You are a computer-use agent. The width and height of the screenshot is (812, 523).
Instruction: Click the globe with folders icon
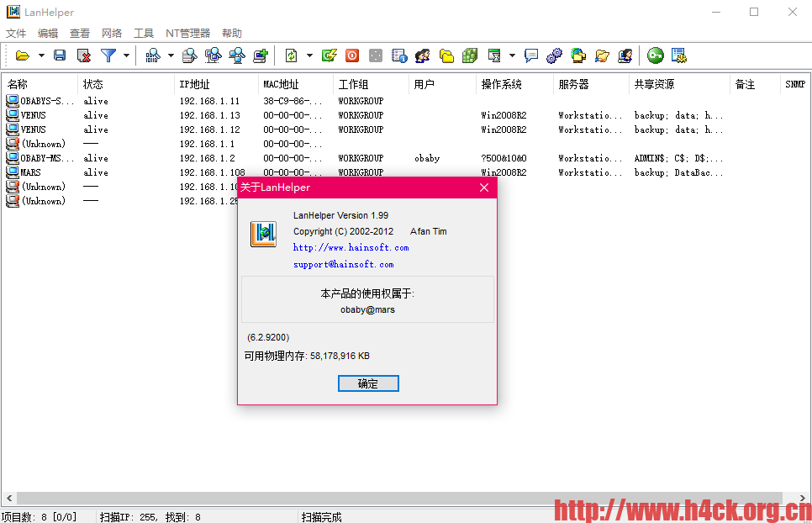point(578,55)
